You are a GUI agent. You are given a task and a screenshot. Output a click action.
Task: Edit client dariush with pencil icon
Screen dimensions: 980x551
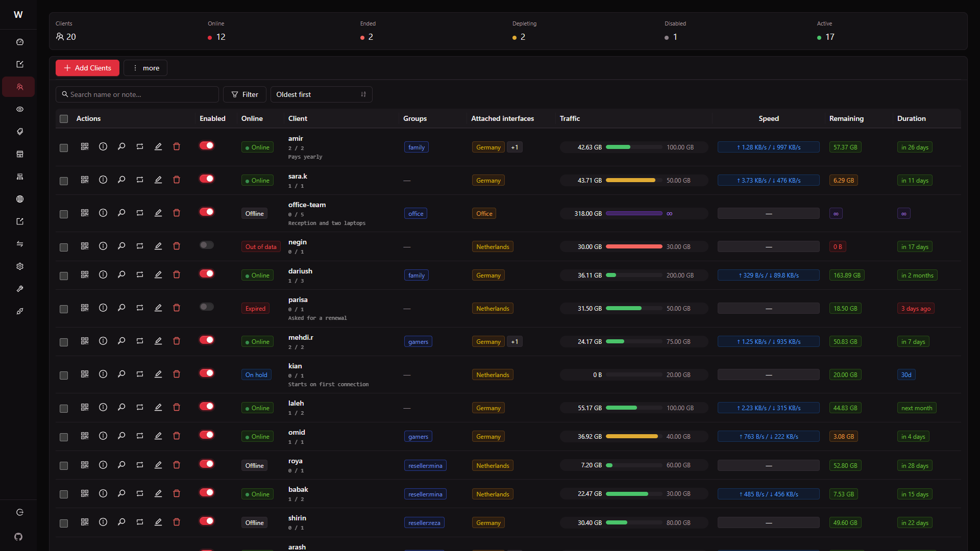tap(158, 274)
